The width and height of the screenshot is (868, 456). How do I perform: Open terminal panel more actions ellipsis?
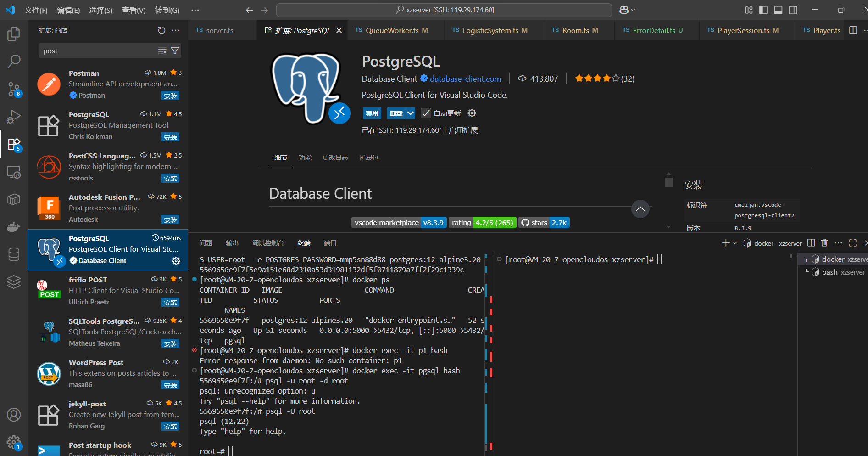pyautogui.click(x=839, y=243)
